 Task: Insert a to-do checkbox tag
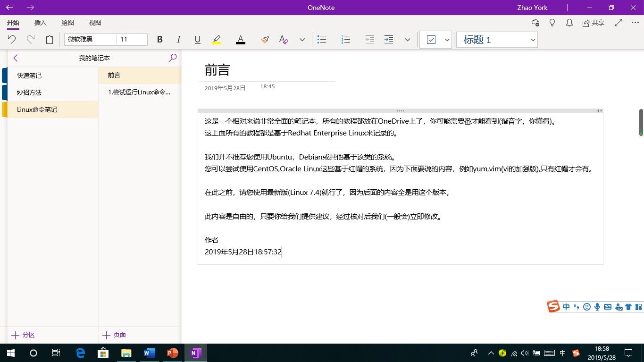431,40
